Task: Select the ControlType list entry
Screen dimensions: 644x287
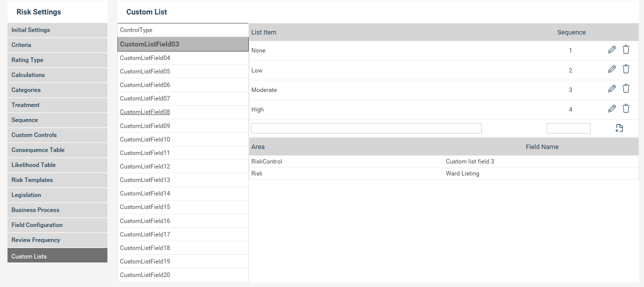Action: [136, 30]
